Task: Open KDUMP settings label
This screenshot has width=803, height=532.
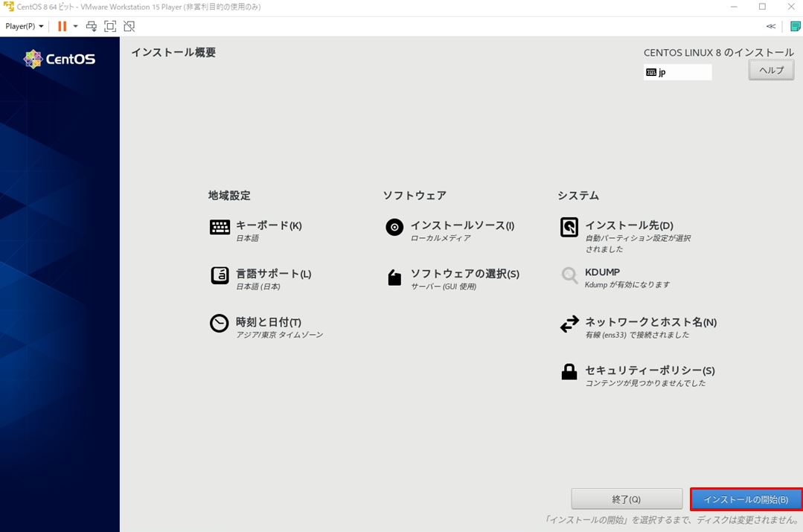Action: [x=602, y=272]
